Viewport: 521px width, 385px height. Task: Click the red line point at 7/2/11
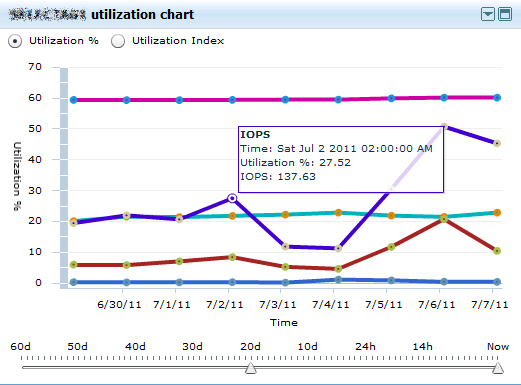point(232,257)
